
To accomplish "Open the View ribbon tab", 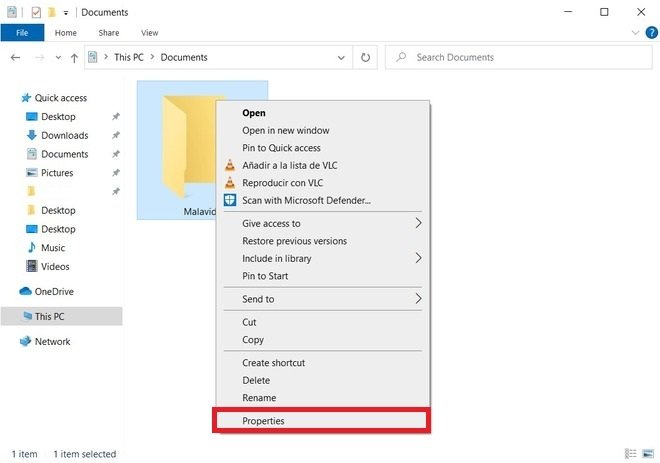I will point(149,33).
